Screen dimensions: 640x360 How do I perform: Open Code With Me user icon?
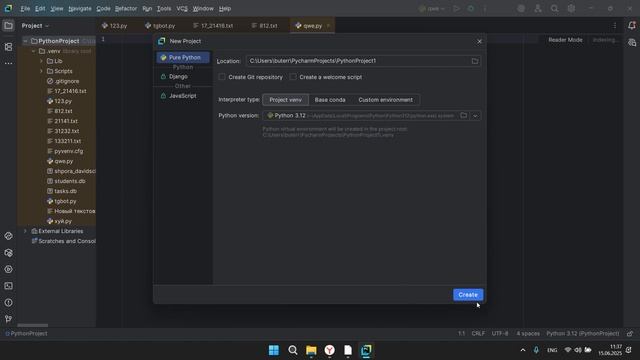tap(538, 9)
